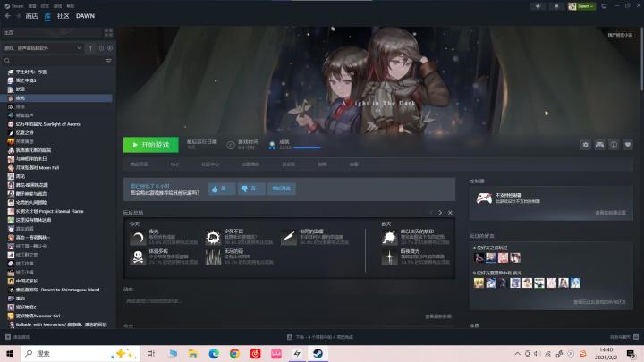The image size is (644, 362).
Task: Open the library filter options icon
Action: (108, 61)
